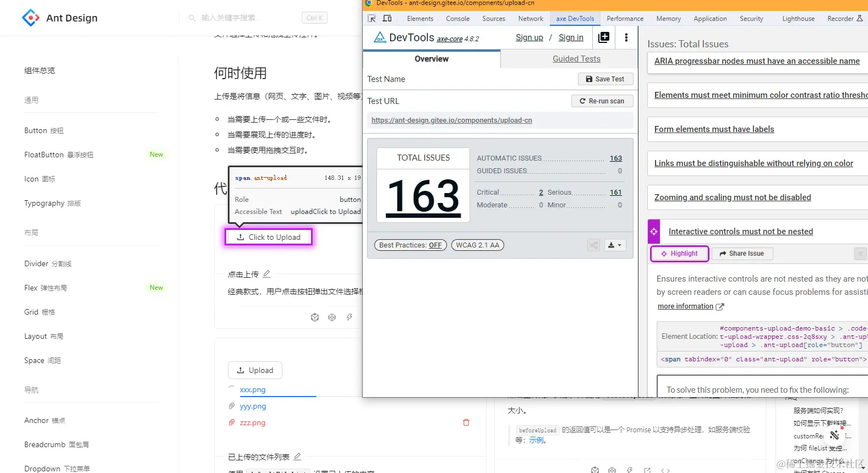Click the purple highlight icon beside the nested controls issue
The width and height of the screenshot is (868, 473).
point(654,232)
